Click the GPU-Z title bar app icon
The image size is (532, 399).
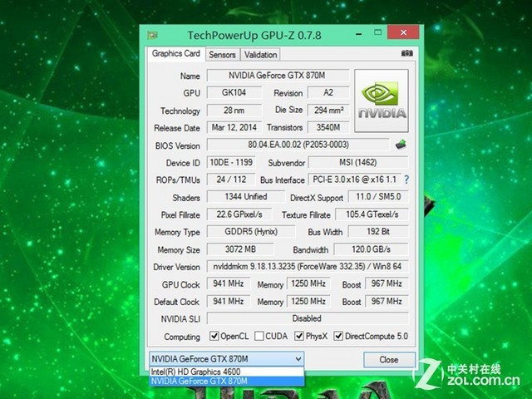coord(152,35)
